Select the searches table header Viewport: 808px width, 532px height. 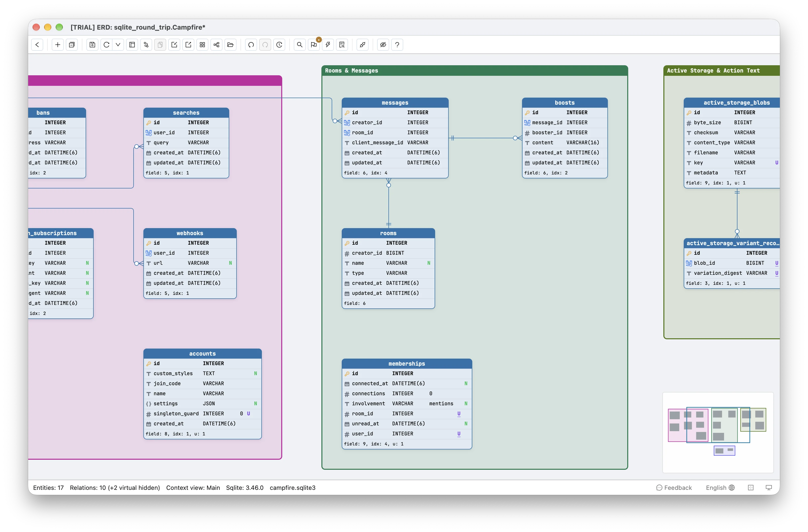click(186, 113)
